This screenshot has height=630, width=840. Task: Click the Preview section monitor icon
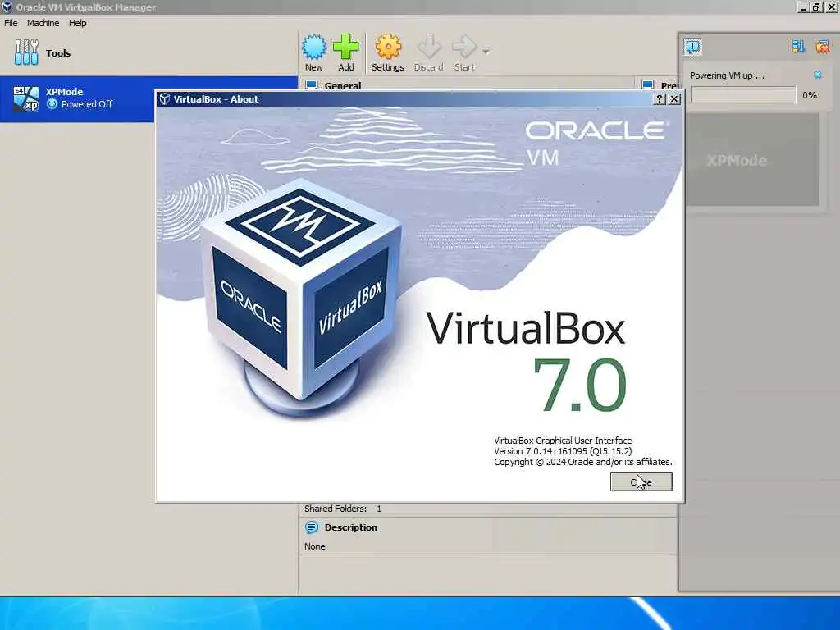648,84
